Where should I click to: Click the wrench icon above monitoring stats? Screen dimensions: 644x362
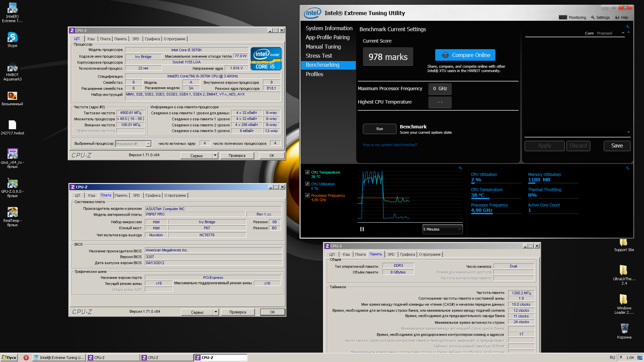pos(627,168)
